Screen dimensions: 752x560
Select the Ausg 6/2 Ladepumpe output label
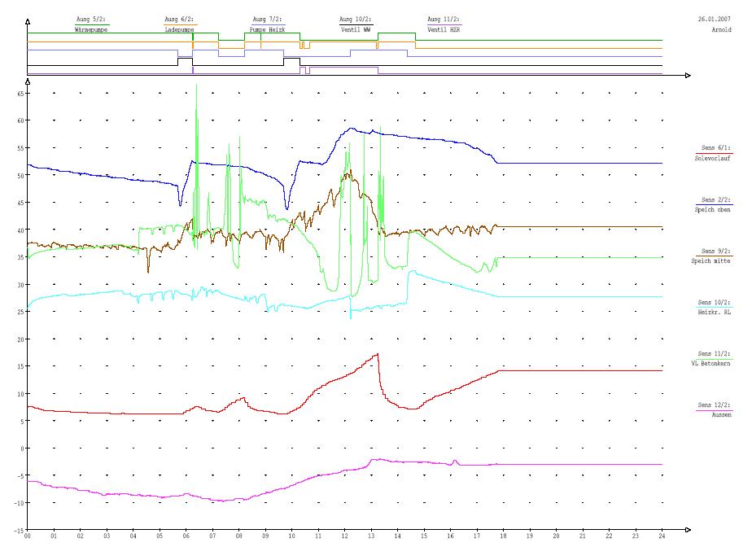tap(180, 24)
